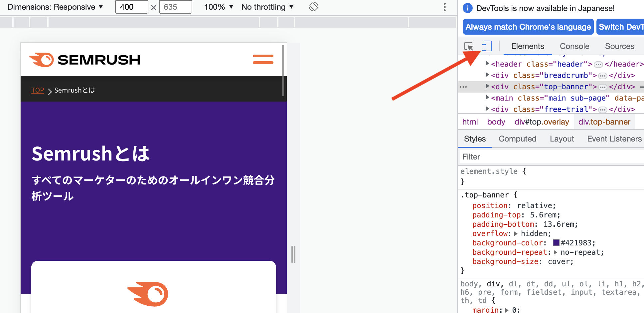Click the ellipsis badge inside header element
The image size is (644, 313).
[x=598, y=64]
